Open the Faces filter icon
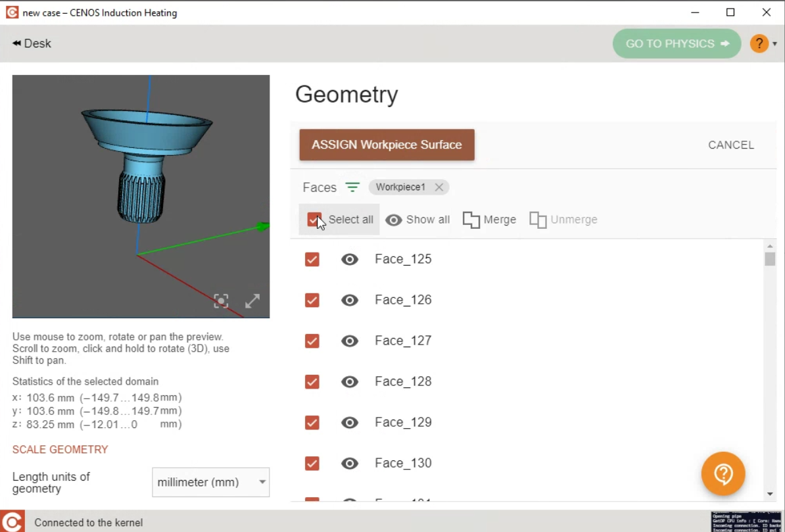785x532 pixels. pos(352,187)
